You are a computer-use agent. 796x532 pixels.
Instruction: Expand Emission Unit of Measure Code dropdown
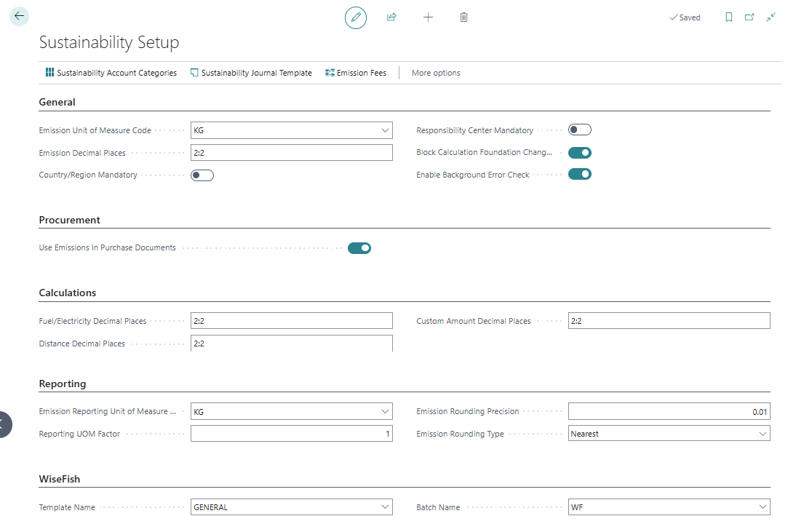(x=385, y=131)
